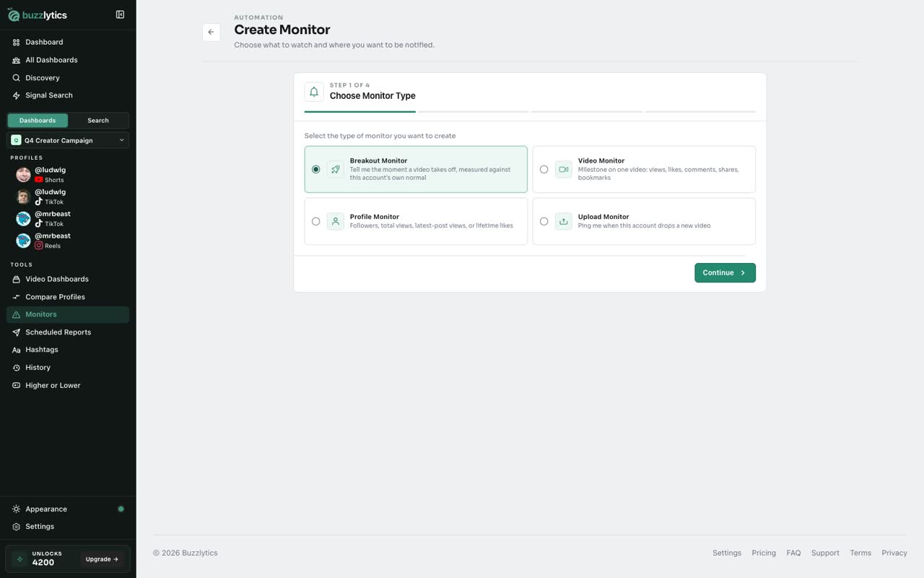Click the Upload Monitor description text

[644, 226]
